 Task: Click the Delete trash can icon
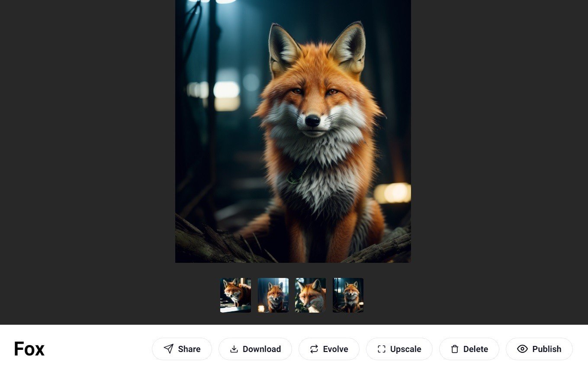[x=454, y=349]
